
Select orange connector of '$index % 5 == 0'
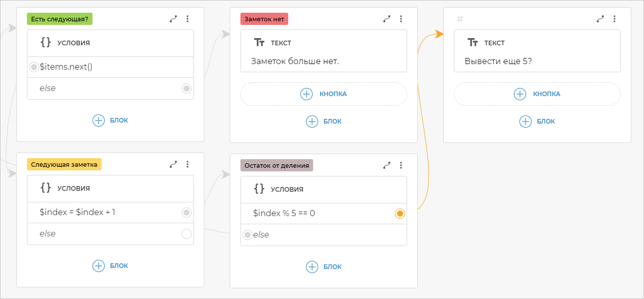[400, 214]
